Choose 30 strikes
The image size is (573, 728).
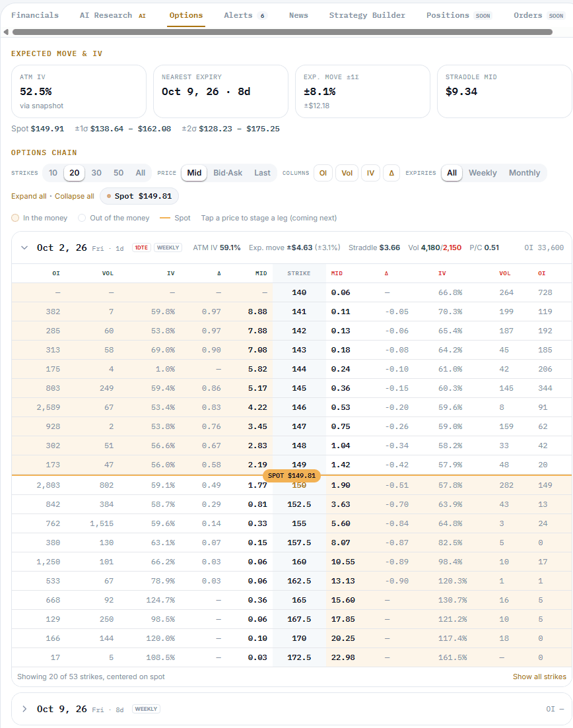pyautogui.click(x=96, y=173)
